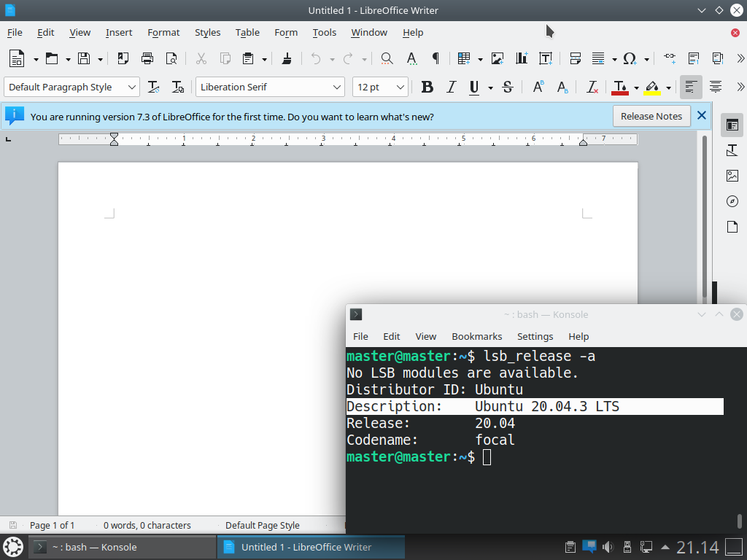Open Konsole Settings menu
The width and height of the screenshot is (747, 560).
(535, 336)
